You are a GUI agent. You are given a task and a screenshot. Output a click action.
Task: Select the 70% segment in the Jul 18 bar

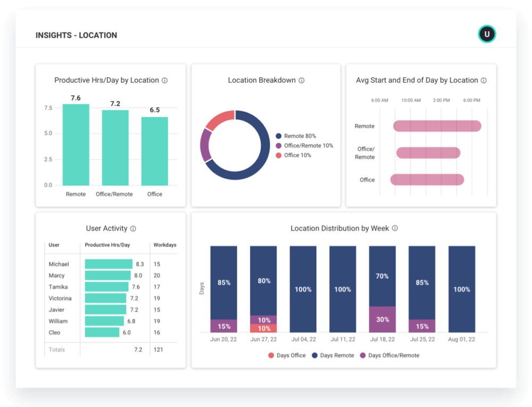point(381,276)
